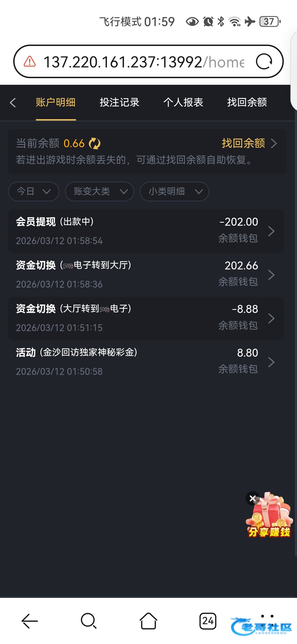Tap browser back arrow in bottom bar
297x644 pixels.
[x=30, y=621]
